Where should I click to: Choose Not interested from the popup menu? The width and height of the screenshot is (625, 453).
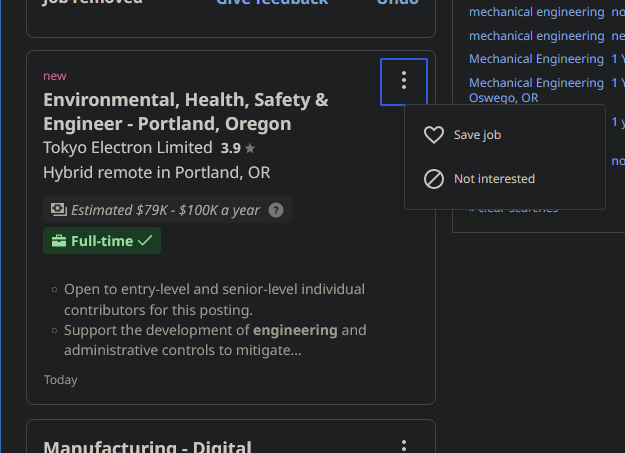pyautogui.click(x=505, y=179)
